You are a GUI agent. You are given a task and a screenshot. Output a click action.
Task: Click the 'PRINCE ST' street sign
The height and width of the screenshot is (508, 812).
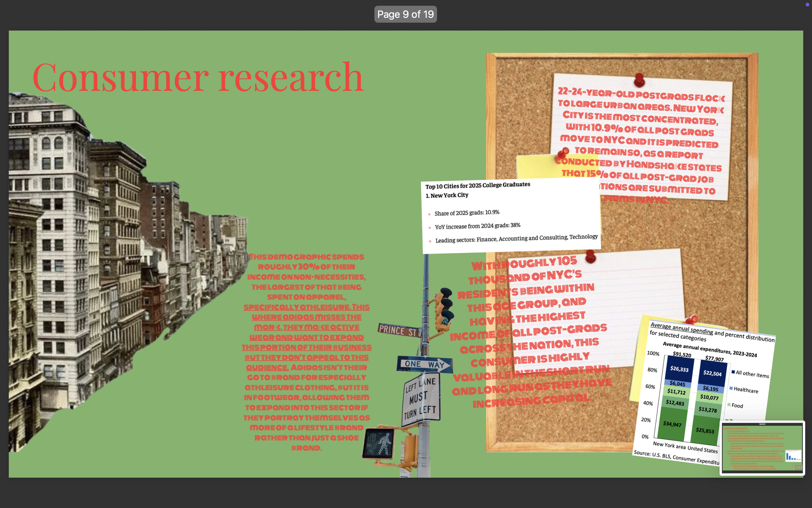coord(399,331)
